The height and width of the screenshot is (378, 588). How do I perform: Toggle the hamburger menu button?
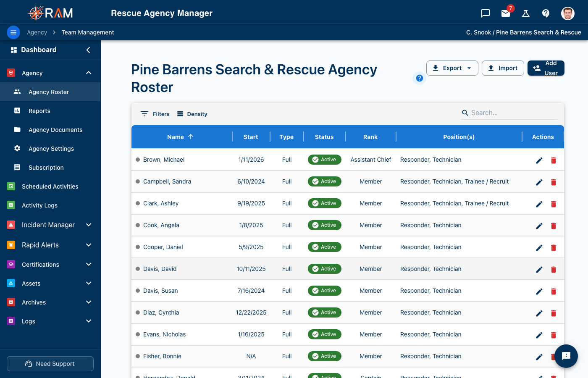(13, 32)
